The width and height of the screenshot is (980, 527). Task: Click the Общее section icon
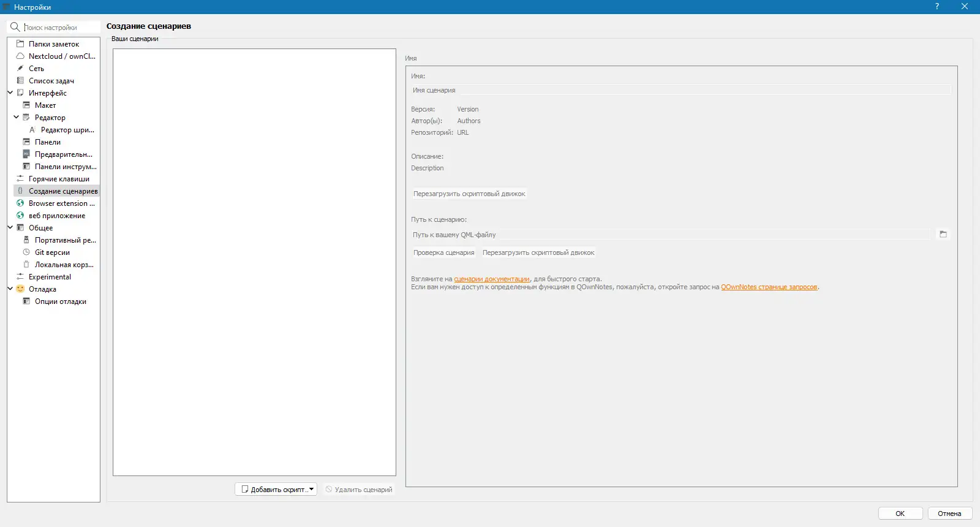point(20,228)
